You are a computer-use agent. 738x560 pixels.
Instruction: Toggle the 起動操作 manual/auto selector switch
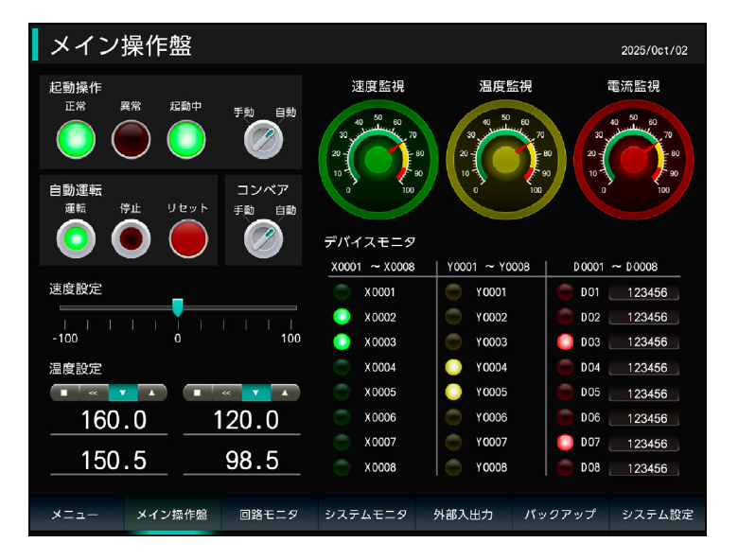click(x=263, y=140)
